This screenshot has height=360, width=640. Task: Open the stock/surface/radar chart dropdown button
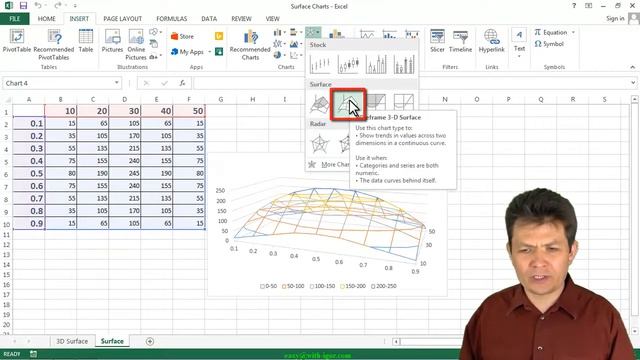pos(313,32)
